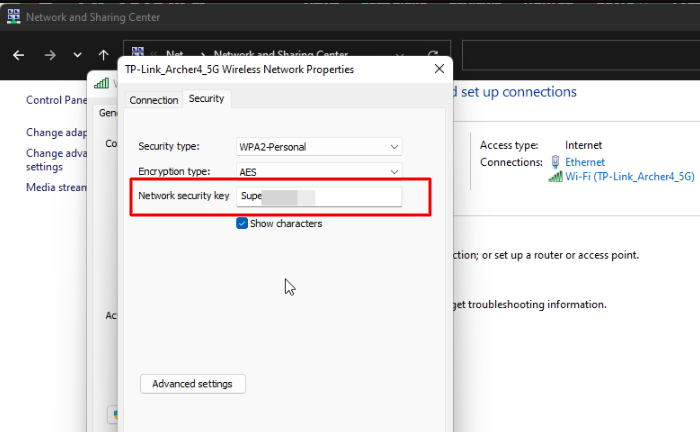Click the Wi-Fi signal bars icon beside TP-Link_Archer4_5G

click(555, 177)
